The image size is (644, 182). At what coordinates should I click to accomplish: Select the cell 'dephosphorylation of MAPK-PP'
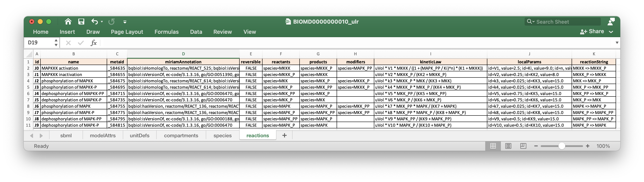coord(73,119)
